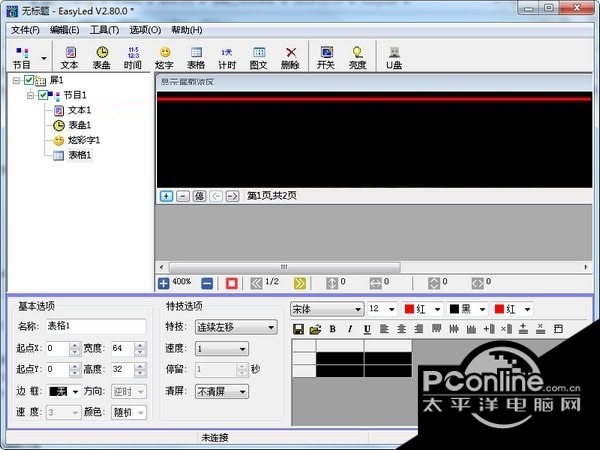Screen dimensions: 600x450
Task: Click the open-folder icon in table editor
Action: click(315, 329)
